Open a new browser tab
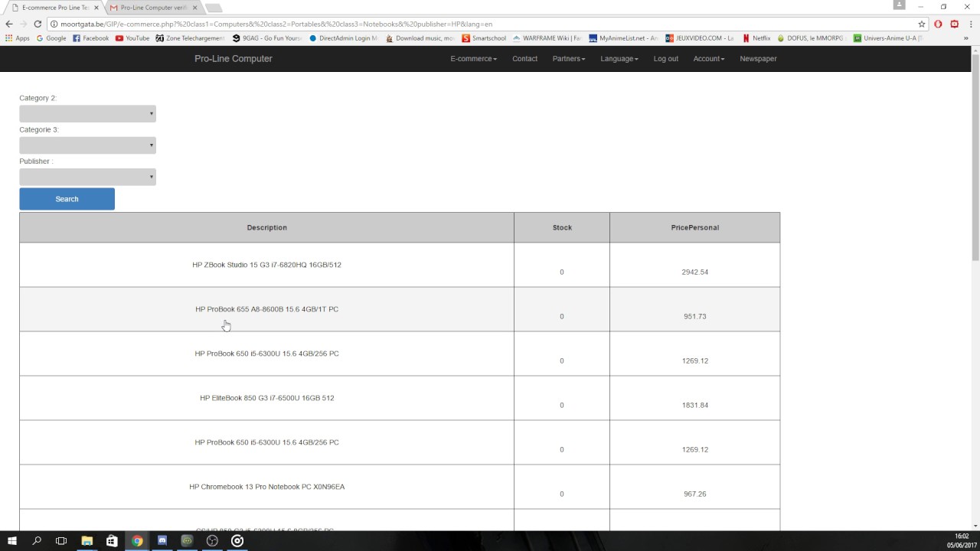This screenshot has height=551, width=980. coord(214,8)
